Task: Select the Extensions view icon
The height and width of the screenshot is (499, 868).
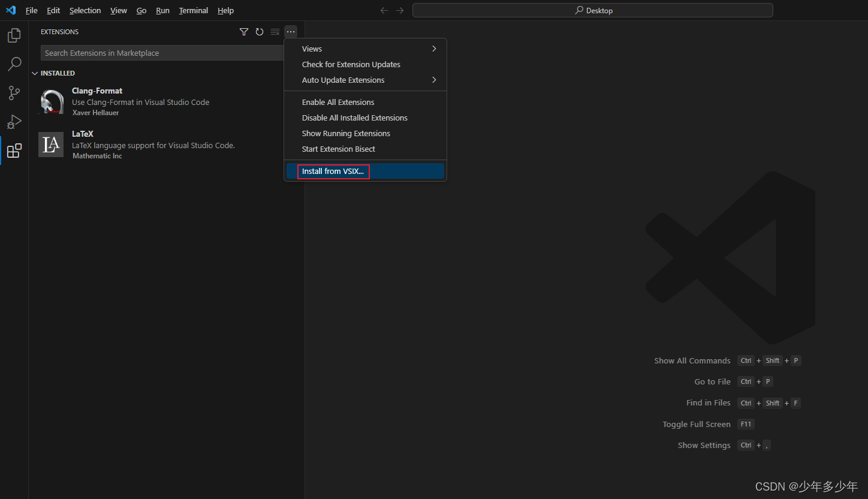Action: [x=14, y=151]
